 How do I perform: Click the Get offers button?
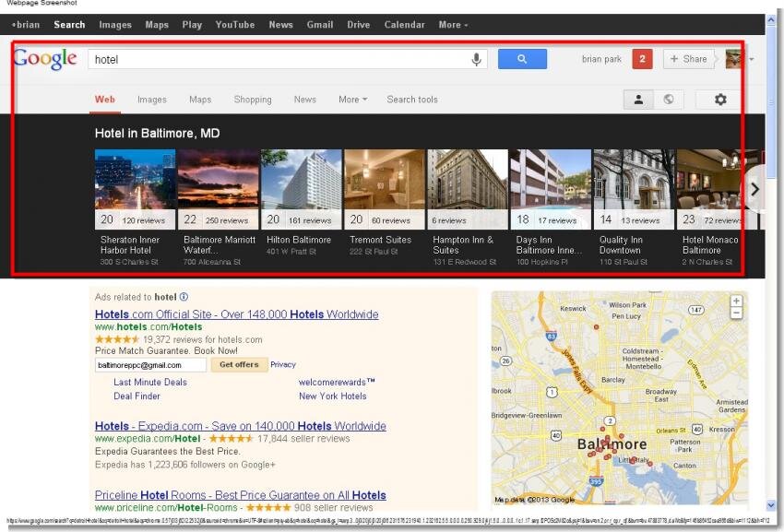(x=239, y=364)
